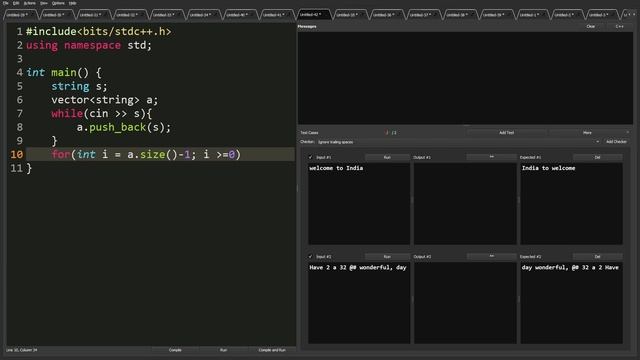Click the bottom Run button
The height and width of the screenshot is (360, 640).
(x=223, y=350)
